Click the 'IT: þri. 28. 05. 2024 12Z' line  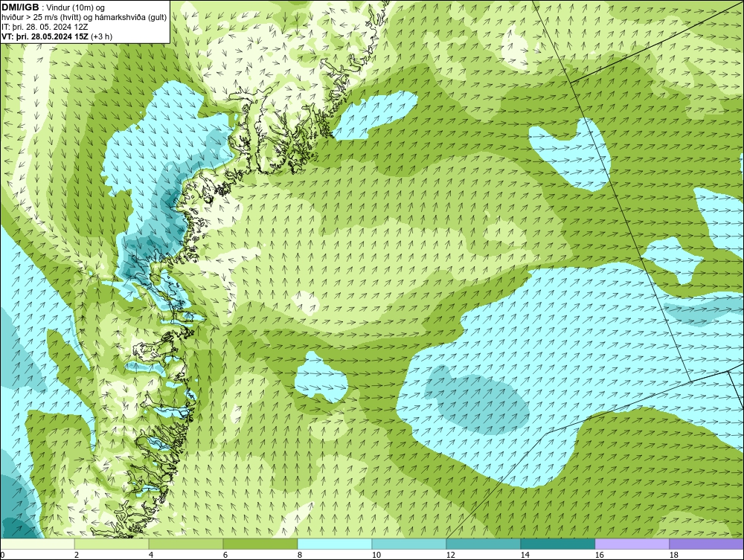45,27
